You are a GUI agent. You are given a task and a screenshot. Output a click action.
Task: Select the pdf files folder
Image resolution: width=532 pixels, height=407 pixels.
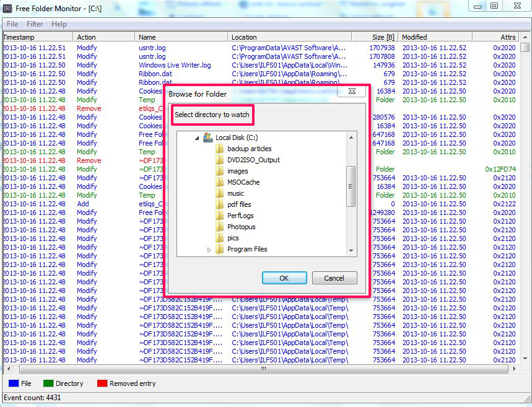(239, 204)
